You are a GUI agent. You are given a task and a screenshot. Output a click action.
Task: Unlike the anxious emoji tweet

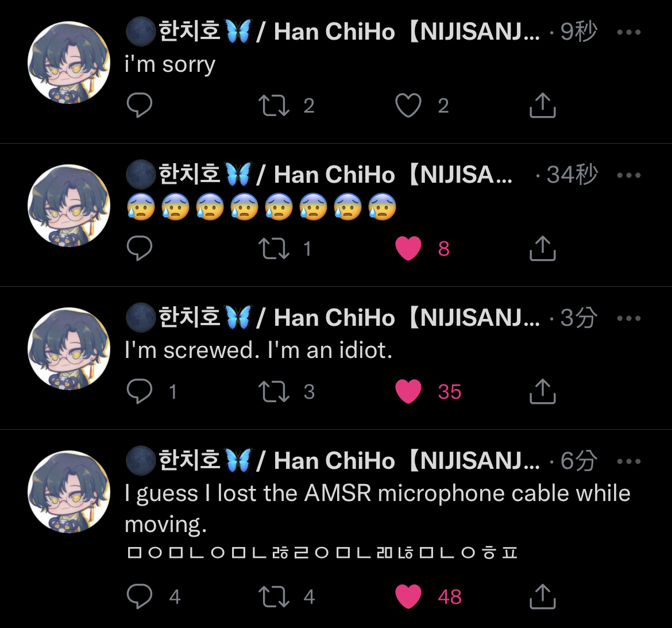[408, 248]
